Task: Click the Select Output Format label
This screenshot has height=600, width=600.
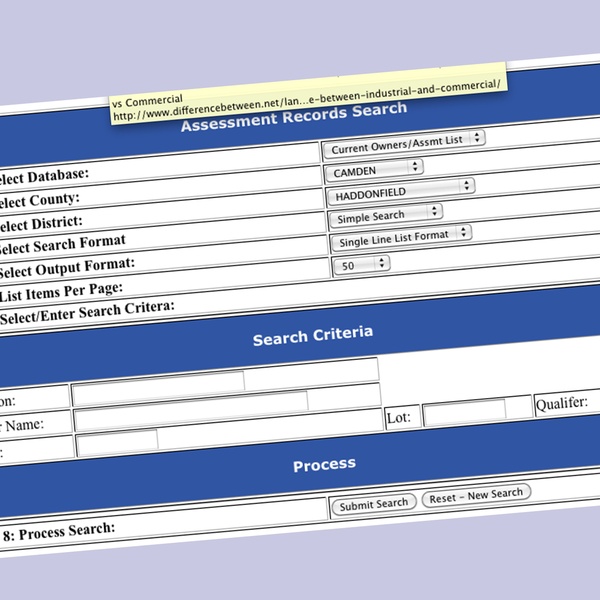Action: (x=67, y=268)
